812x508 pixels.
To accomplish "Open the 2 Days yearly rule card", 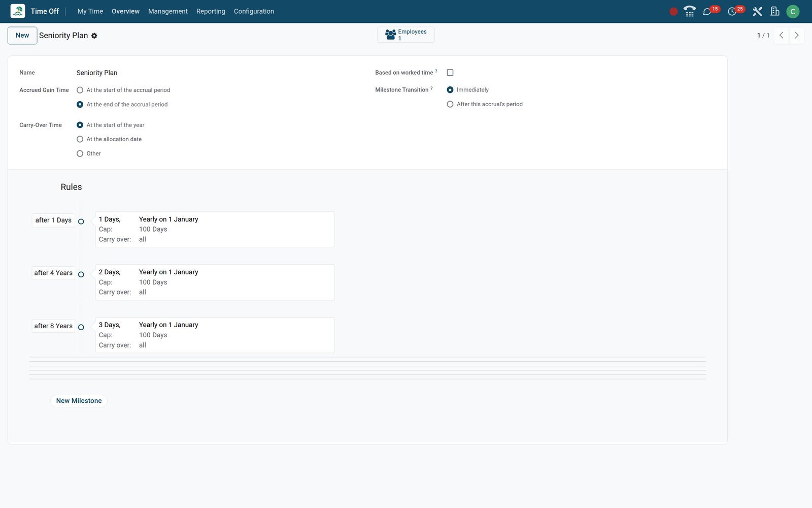I will pyautogui.click(x=215, y=282).
